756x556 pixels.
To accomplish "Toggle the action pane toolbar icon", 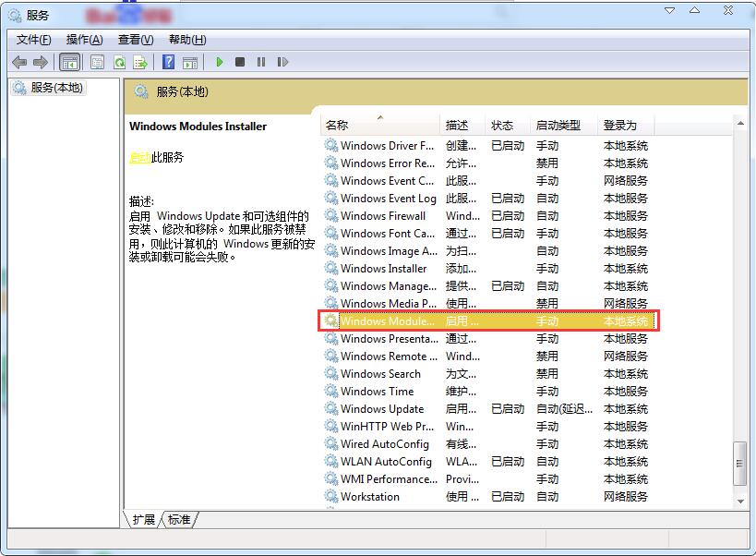I will point(190,62).
